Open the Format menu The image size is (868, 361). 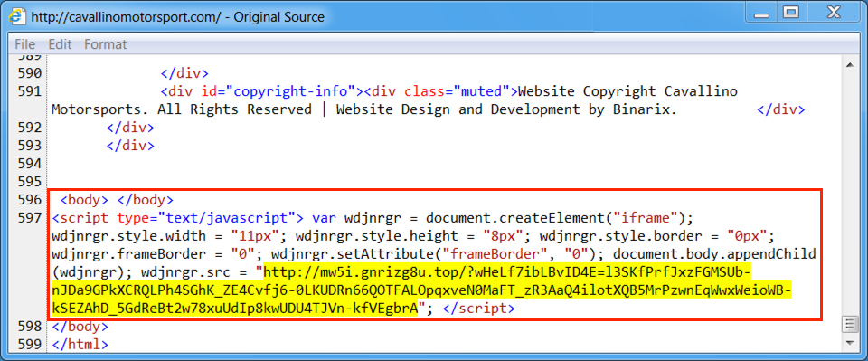click(x=105, y=44)
